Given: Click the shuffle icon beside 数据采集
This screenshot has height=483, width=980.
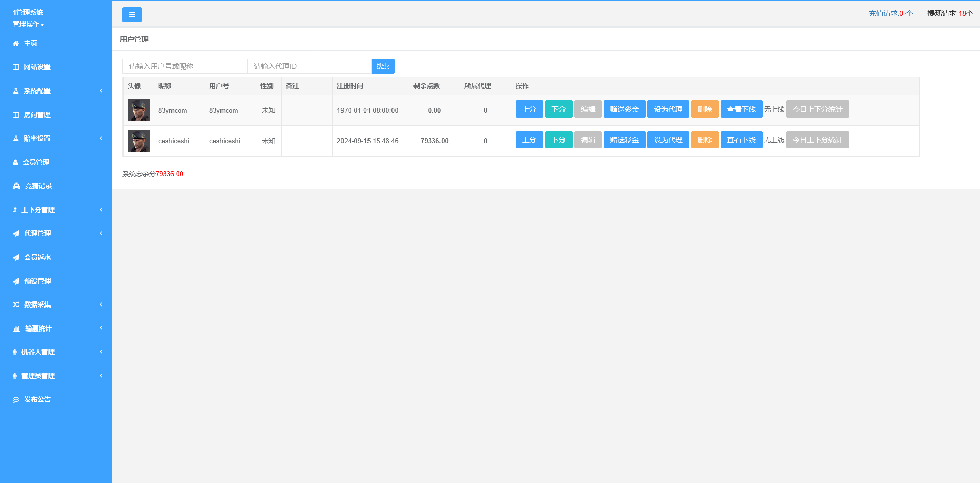Looking at the screenshot, I should tap(16, 304).
